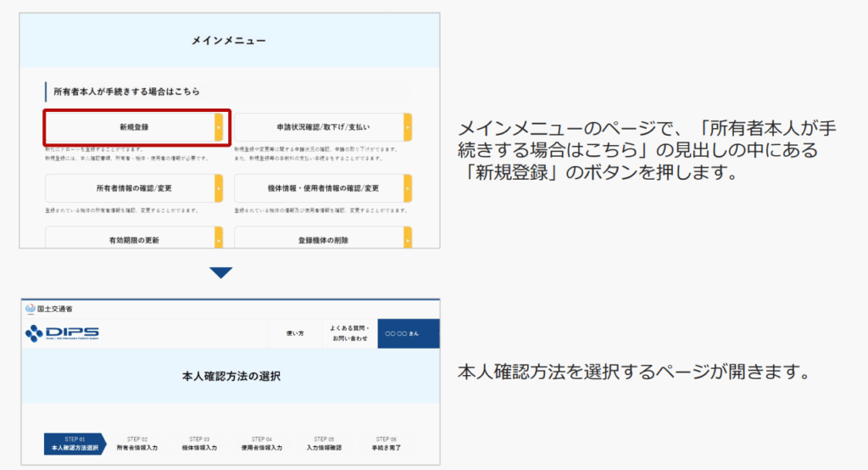This screenshot has height=470, width=868.
Task: Open 申請状況確認/取下げ/支払い button
Action: coord(323,127)
